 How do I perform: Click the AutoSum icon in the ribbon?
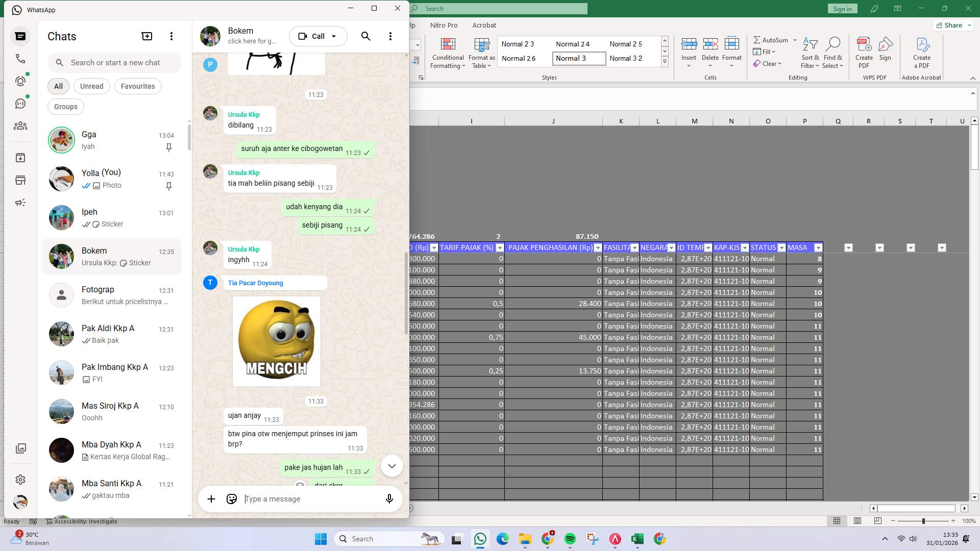pyautogui.click(x=758, y=40)
